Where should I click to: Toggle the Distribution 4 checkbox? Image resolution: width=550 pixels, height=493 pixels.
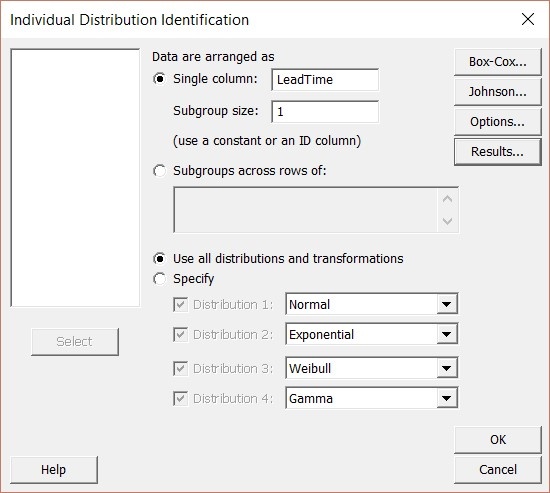pyautogui.click(x=181, y=399)
